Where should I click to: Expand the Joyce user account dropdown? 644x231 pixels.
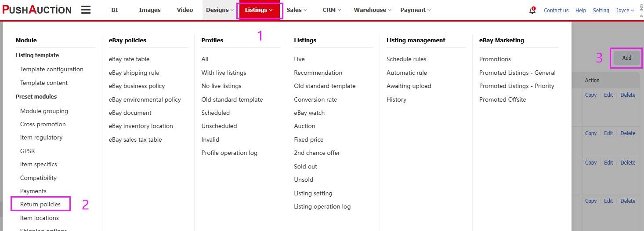pos(625,10)
